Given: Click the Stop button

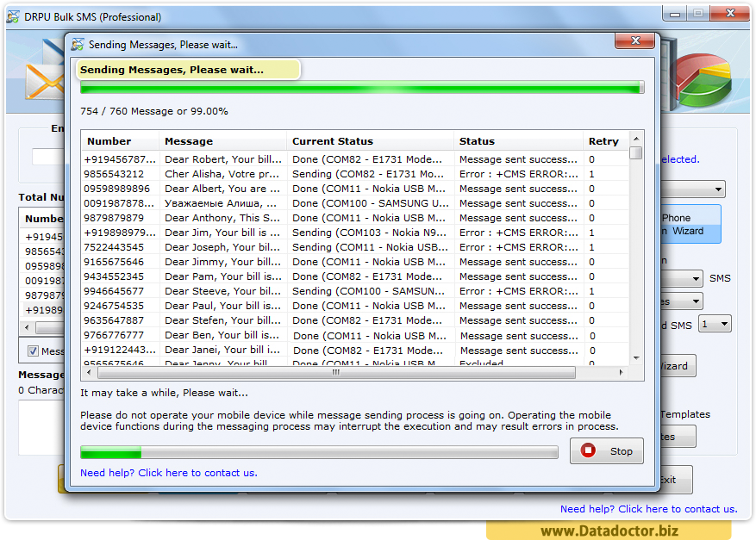Looking at the screenshot, I should (606, 451).
